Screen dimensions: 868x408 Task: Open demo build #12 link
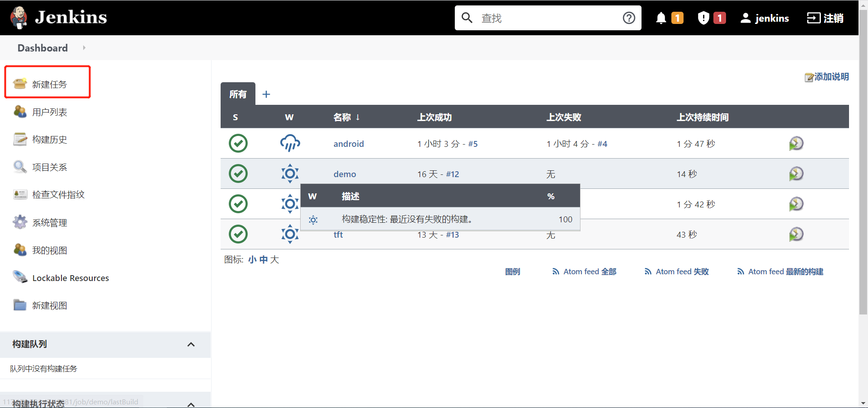tap(453, 174)
